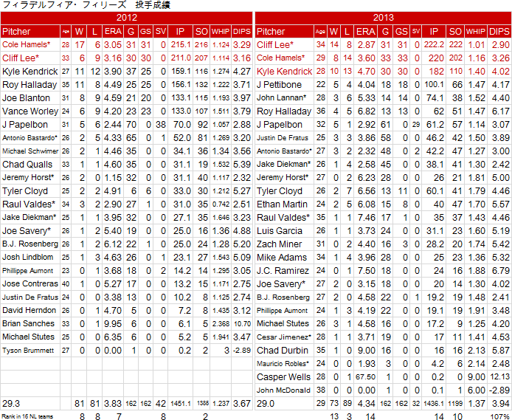Select Cesar Jimenez* name cell
This screenshot has width=512, height=420.
pos(285,337)
